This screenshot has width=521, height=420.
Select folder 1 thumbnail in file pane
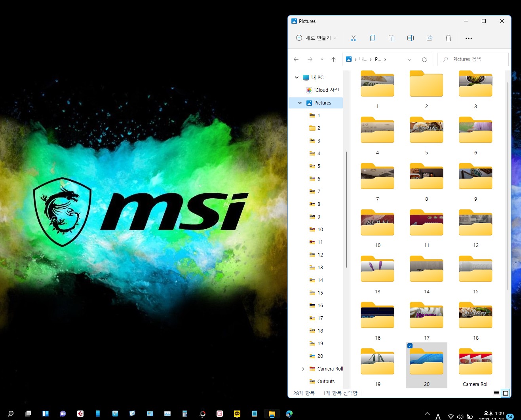(377, 84)
